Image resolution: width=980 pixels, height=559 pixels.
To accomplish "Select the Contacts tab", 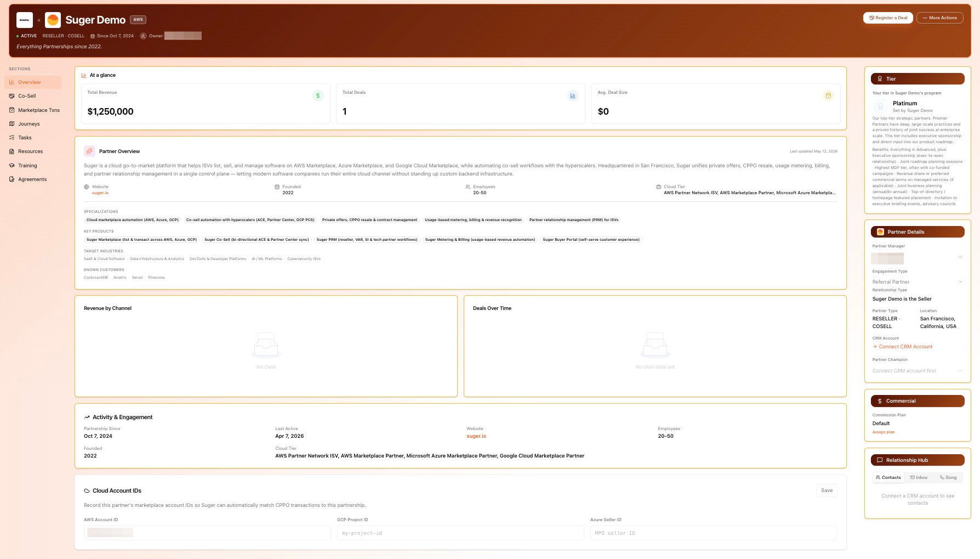I will click(888, 478).
